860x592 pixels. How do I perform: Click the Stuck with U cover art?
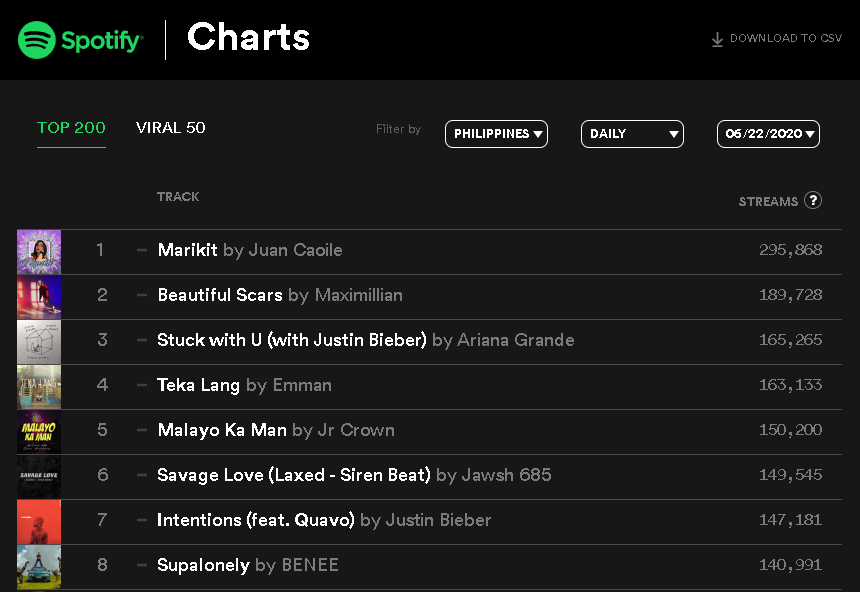click(39, 342)
